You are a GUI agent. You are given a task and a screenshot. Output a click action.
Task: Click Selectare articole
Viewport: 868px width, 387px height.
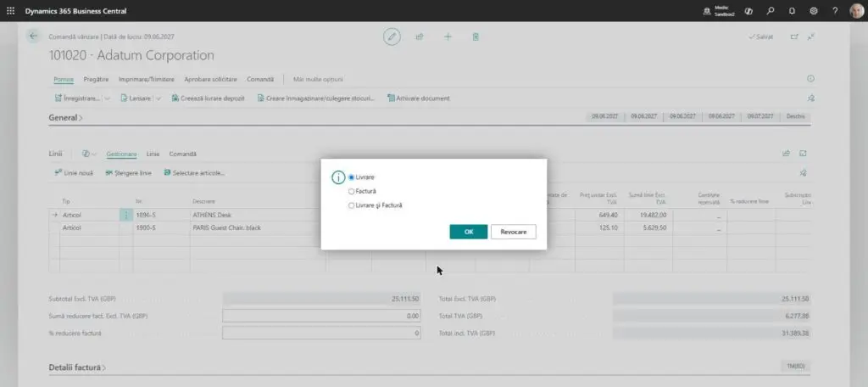click(194, 173)
